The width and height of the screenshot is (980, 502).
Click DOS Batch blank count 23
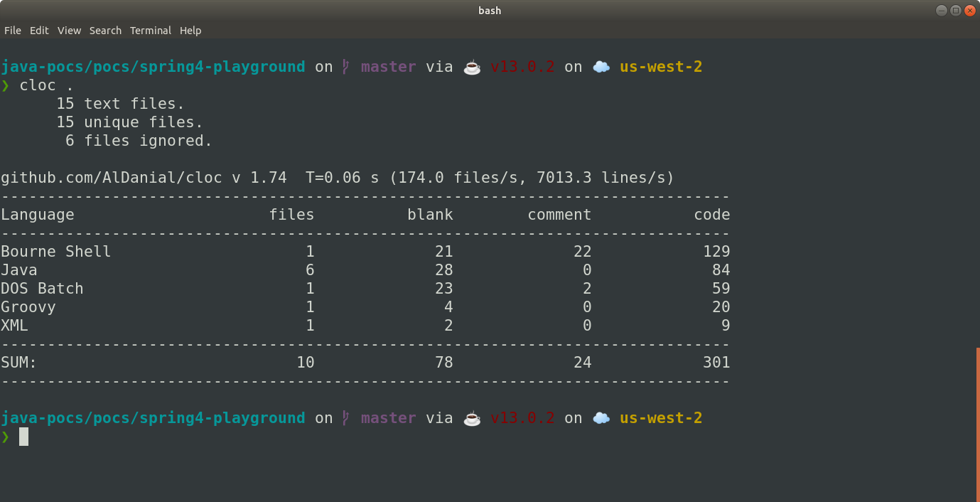pyautogui.click(x=444, y=289)
